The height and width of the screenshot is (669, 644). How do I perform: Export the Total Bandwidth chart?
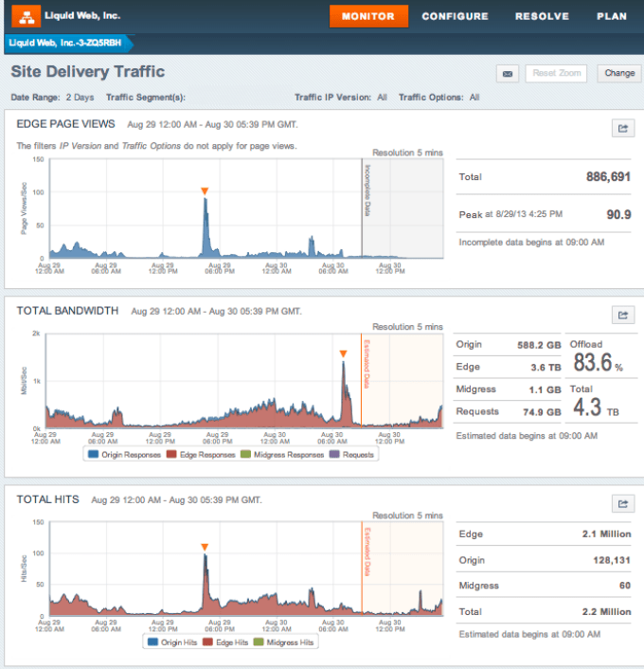(x=623, y=315)
